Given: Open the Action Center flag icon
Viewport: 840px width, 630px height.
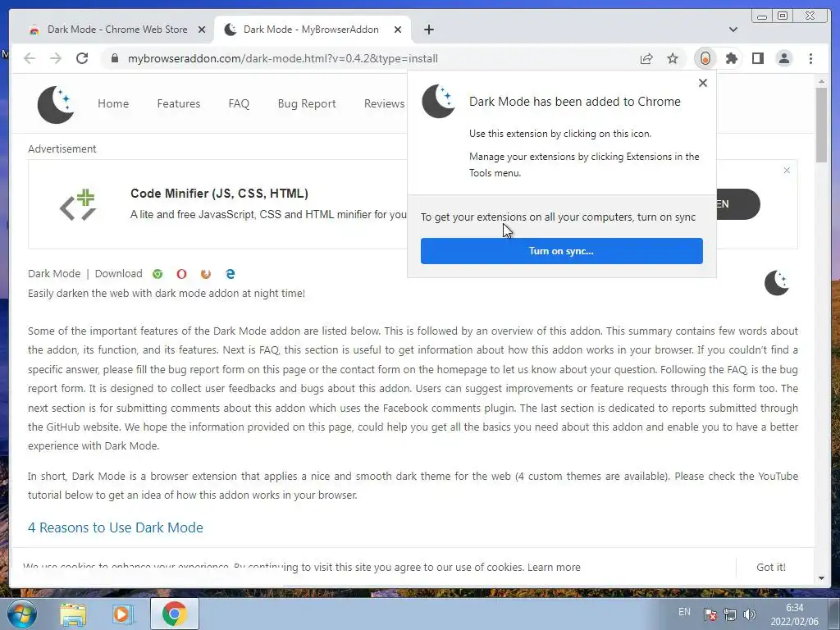Looking at the screenshot, I should (710, 614).
